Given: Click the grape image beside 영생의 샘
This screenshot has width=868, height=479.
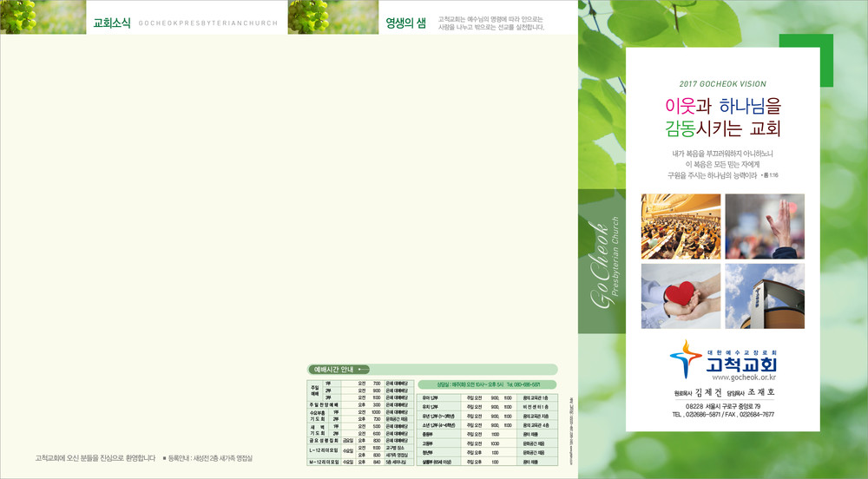Looking at the screenshot, I should 318,17.
